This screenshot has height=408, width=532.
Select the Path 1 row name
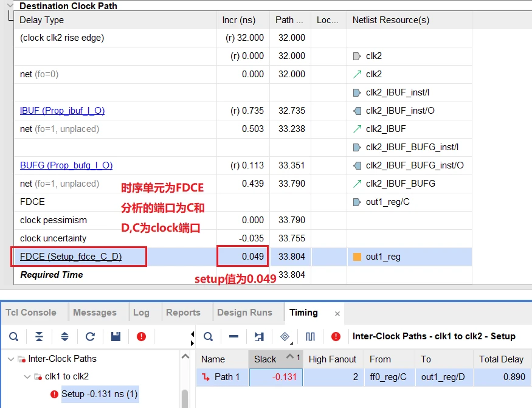click(227, 377)
